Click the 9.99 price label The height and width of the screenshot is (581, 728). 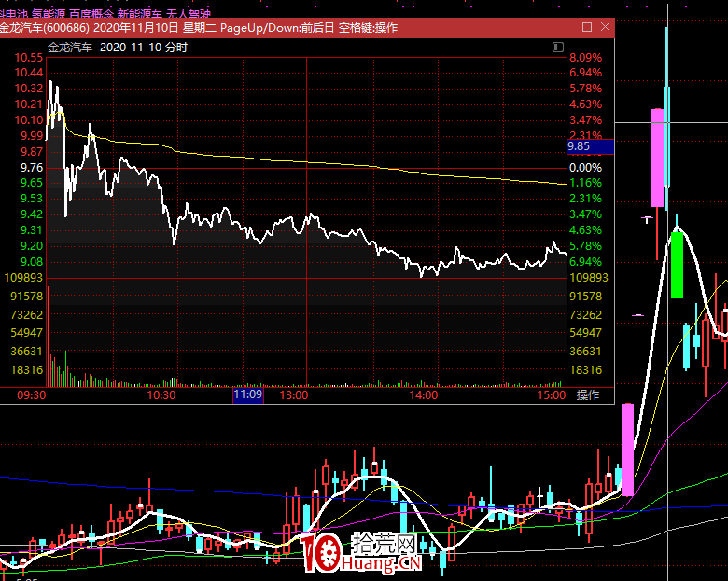tap(32, 136)
